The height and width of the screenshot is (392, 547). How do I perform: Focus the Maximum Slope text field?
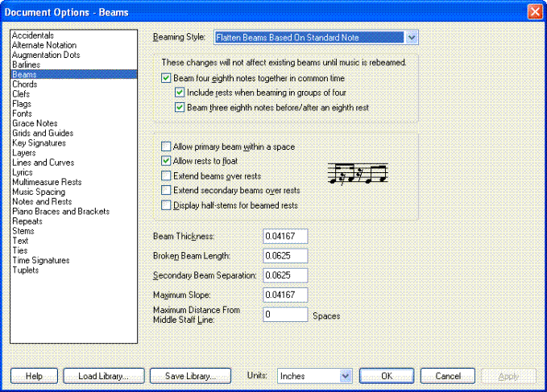(x=285, y=295)
